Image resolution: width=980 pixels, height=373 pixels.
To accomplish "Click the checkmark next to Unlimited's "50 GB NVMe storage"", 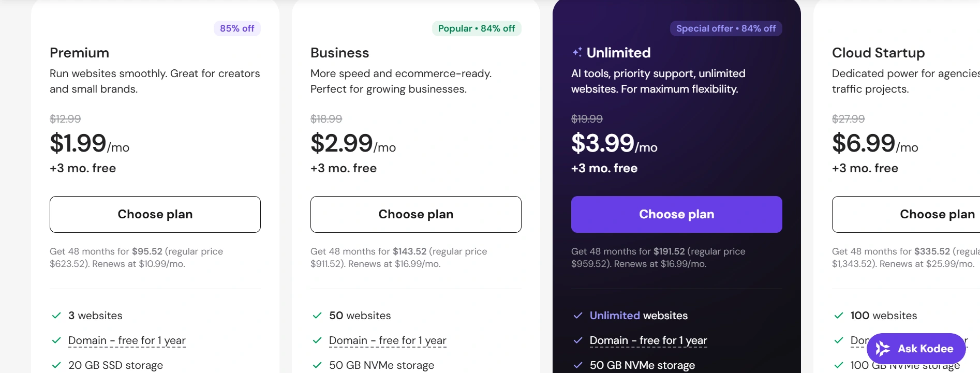I will pyautogui.click(x=577, y=365).
